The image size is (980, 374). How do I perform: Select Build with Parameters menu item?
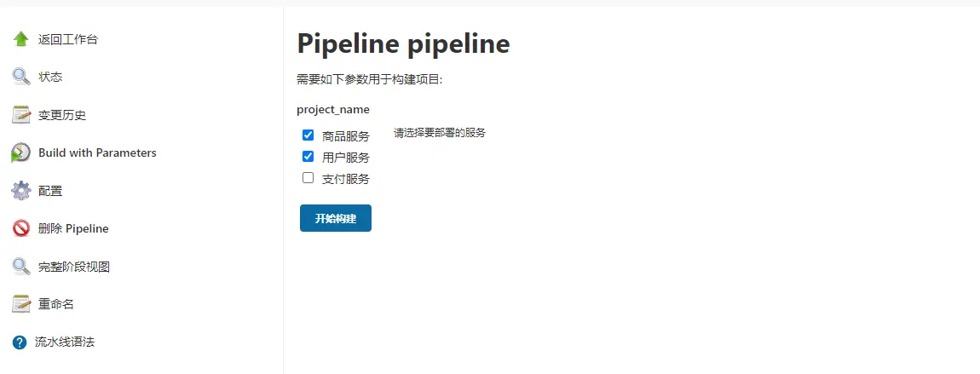pos(97,152)
